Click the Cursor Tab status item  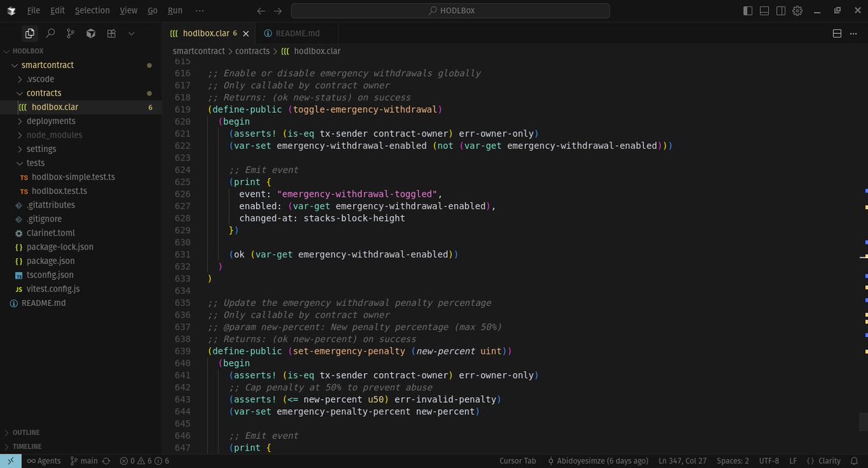click(518, 461)
